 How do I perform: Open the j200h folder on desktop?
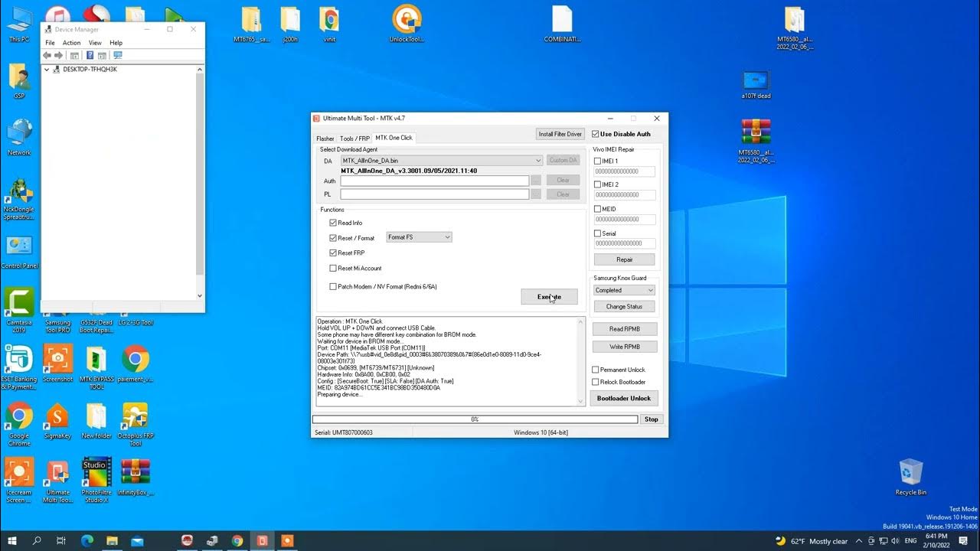click(x=290, y=24)
